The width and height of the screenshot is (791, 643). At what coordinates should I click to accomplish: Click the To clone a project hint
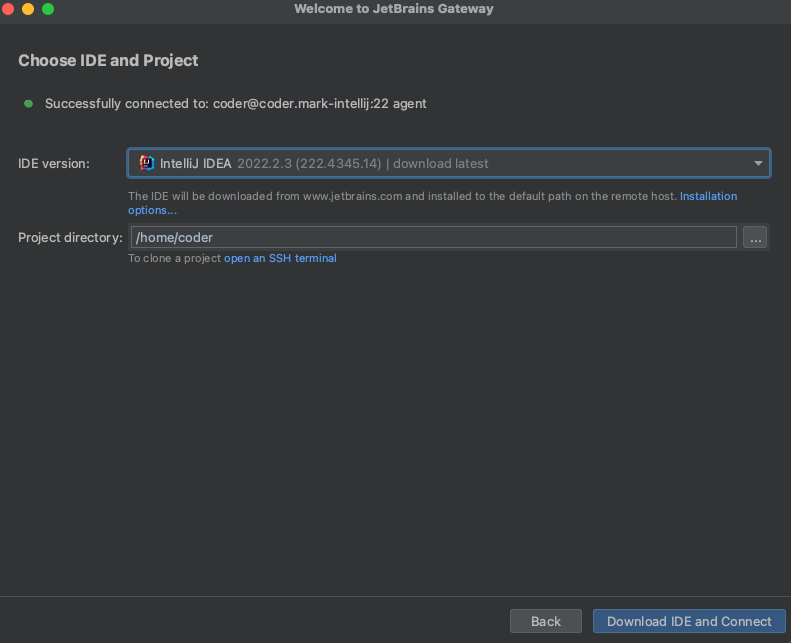point(174,258)
